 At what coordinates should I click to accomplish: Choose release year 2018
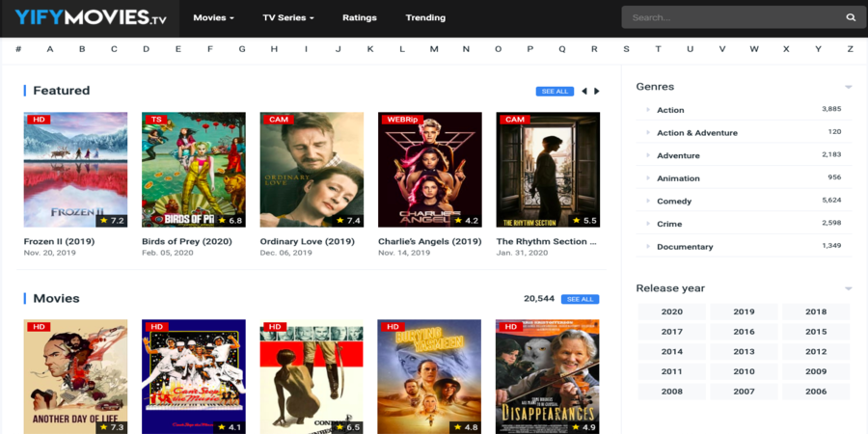coord(816,312)
